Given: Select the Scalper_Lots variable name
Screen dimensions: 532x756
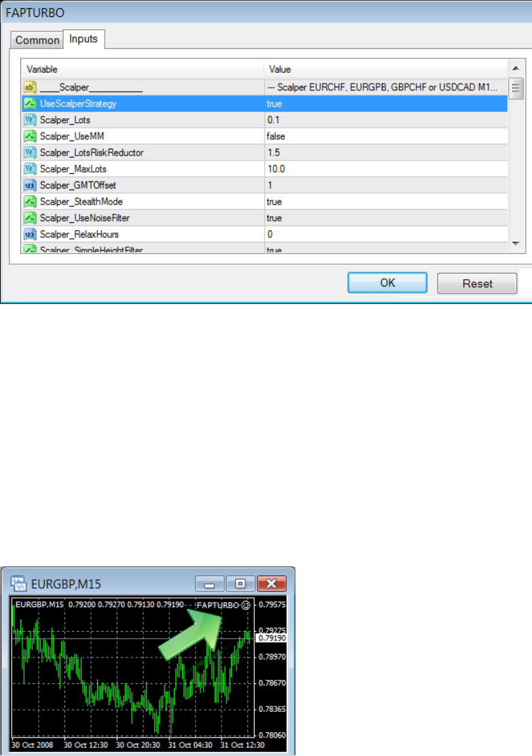Looking at the screenshot, I should (x=65, y=120).
